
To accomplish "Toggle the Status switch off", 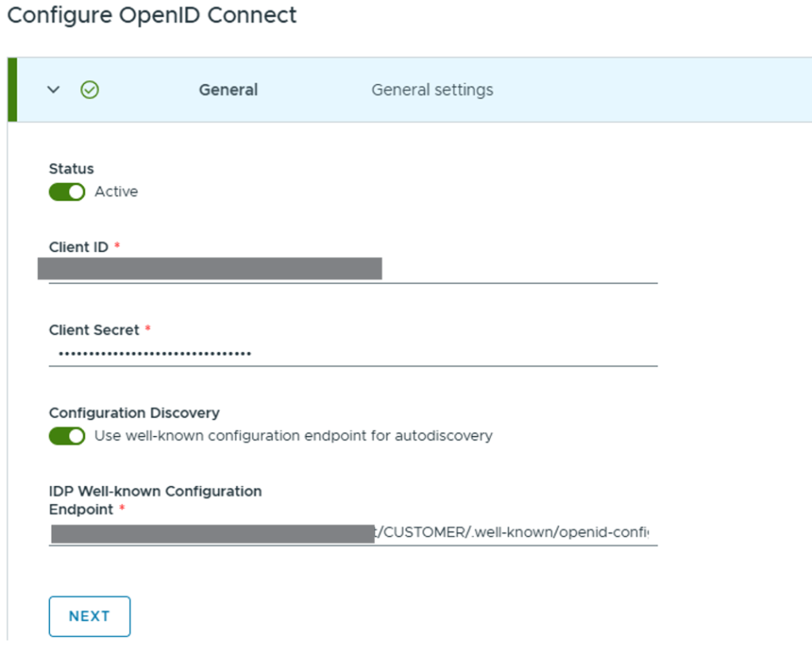I will 67,192.
